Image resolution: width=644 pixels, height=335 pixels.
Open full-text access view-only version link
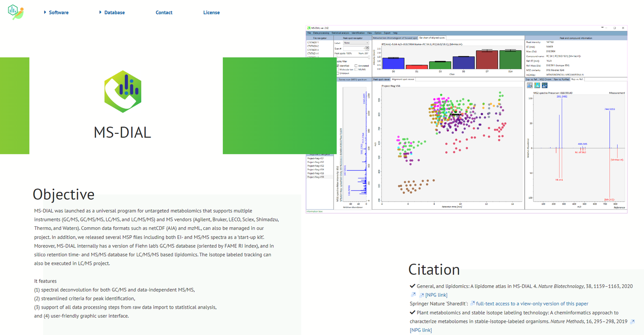[x=532, y=304]
